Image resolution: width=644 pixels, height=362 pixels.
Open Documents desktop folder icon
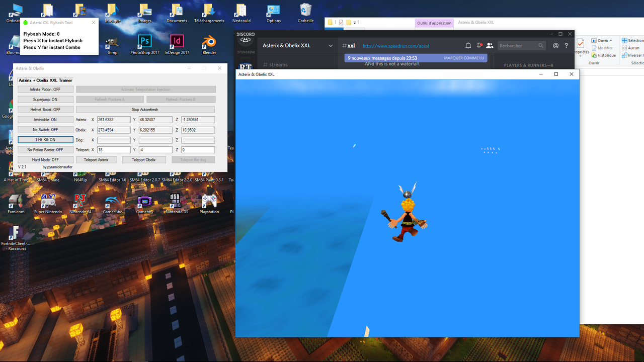pyautogui.click(x=177, y=13)
